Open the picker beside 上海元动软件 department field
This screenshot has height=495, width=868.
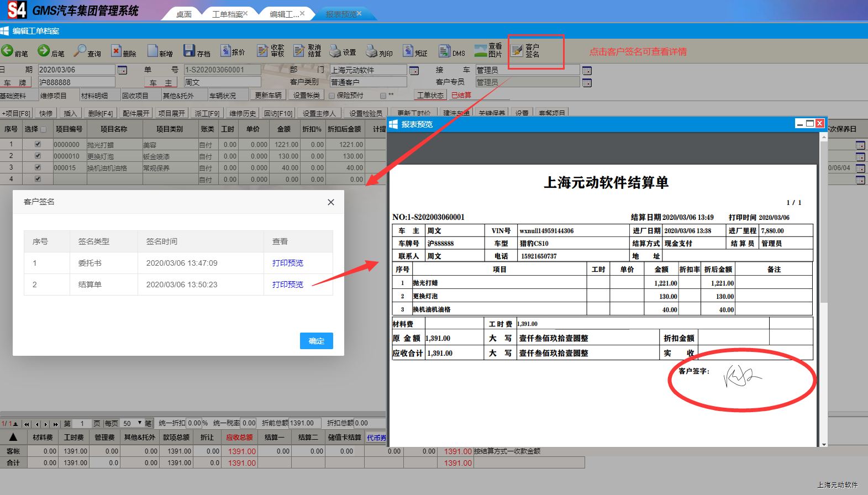coord(414,71)
